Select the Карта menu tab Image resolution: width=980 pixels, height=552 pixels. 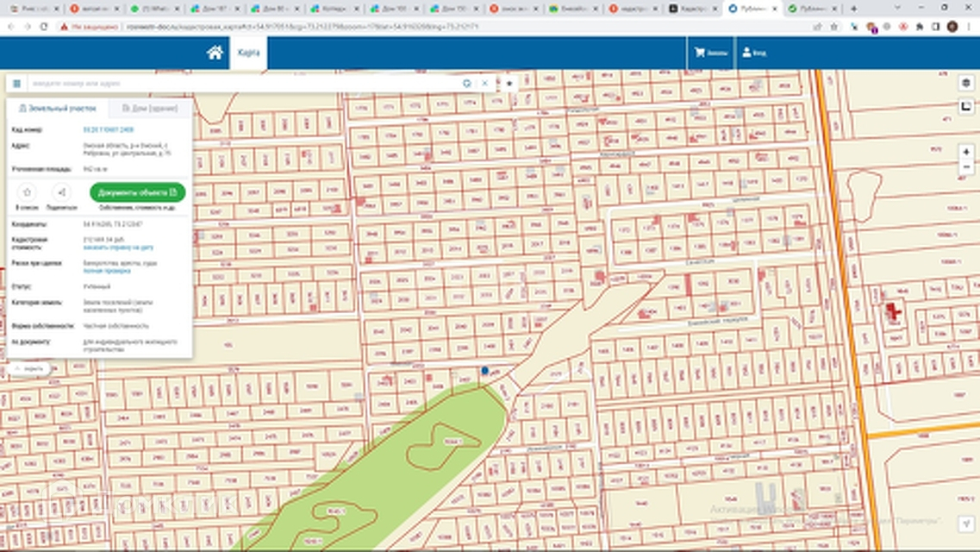[x=248, y=53]
